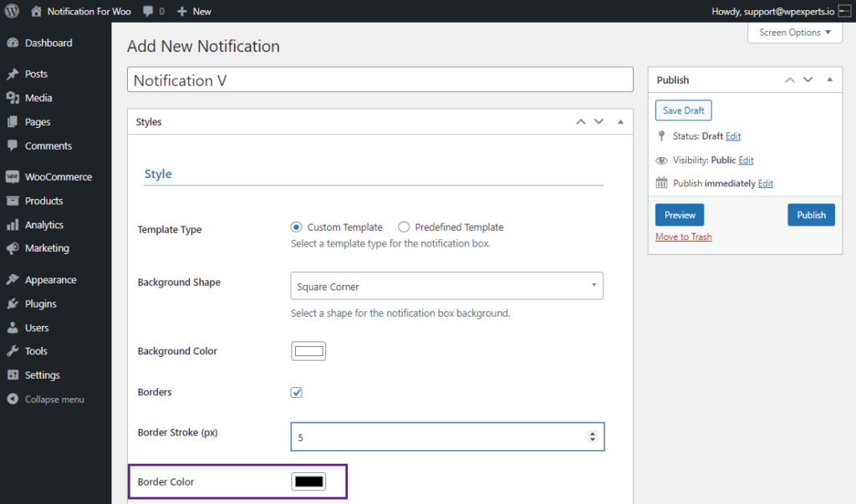This screenshot has height=504, width=856.
Task: Open the WordPress logo menu
Action: 12,11
